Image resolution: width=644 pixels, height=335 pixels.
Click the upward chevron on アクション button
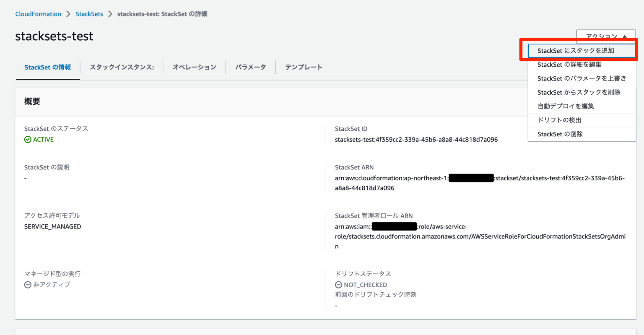(x=624, y=37)
